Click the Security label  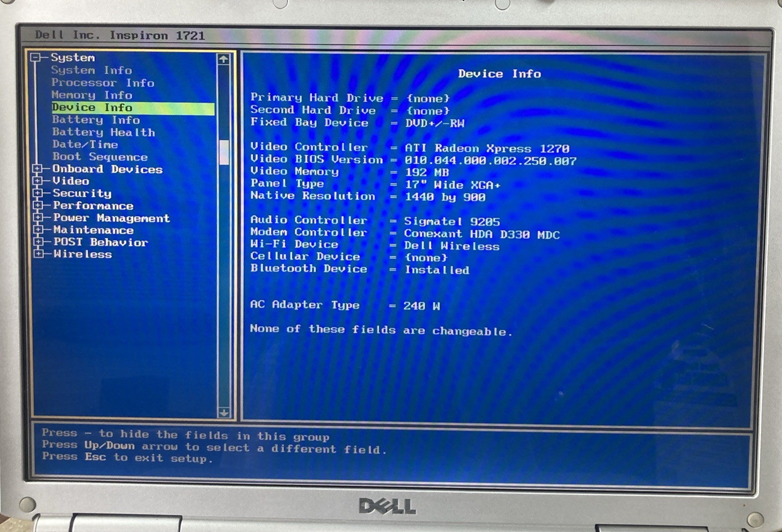coord(82,193)
